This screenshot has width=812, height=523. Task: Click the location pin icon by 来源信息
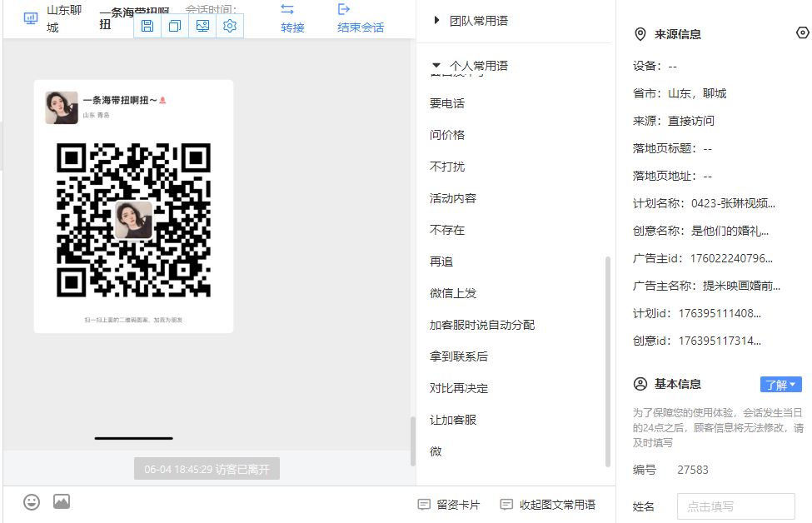point(640,34)
